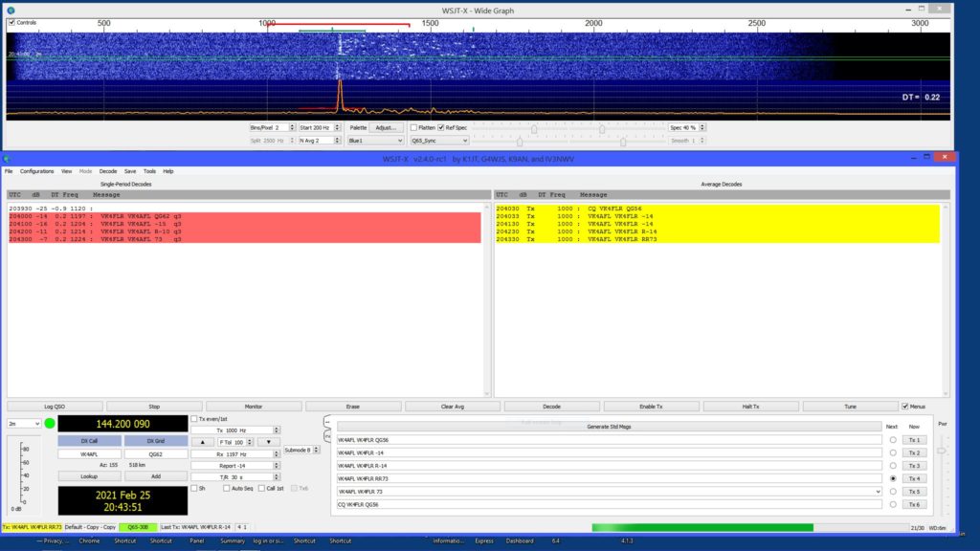The height and width of the screenshot is (551, 980).
Task: Enable the Flatten checkbox
Action: coord(413,127)
